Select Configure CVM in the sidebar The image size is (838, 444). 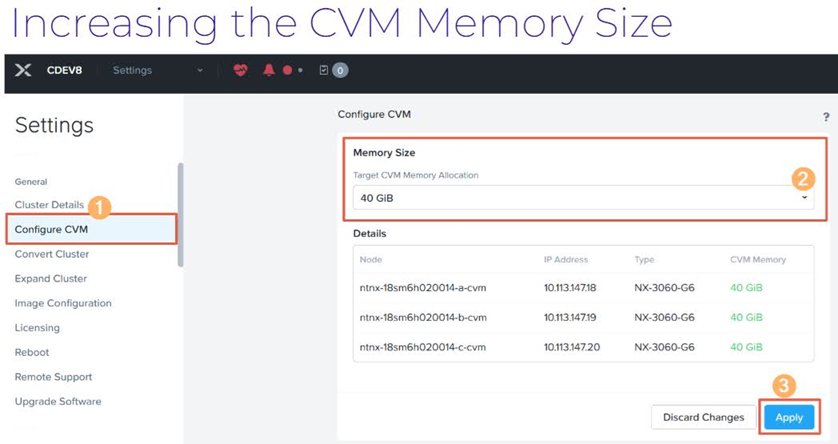[51, 229]
